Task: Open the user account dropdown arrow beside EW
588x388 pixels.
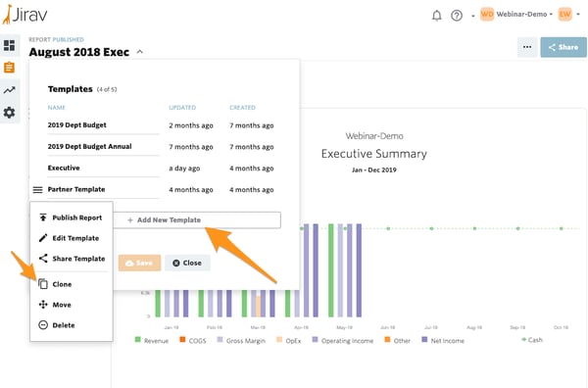Action: click(578, 15)
